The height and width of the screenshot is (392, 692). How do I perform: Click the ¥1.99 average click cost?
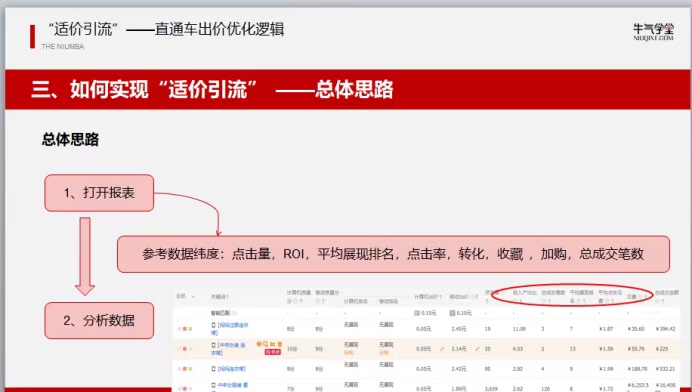pyautogui.click(x=606, y=369)
